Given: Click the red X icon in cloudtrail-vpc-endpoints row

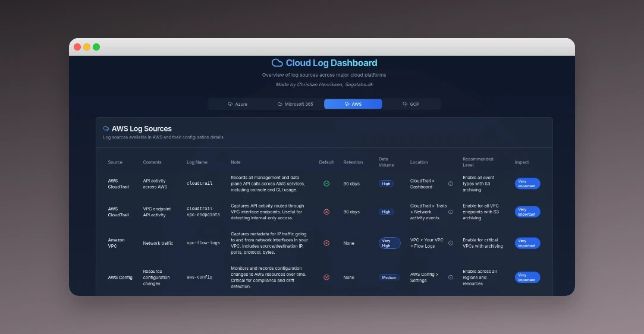Looking at the screenshot, I should pyautogui.click(x=326, y=212).
